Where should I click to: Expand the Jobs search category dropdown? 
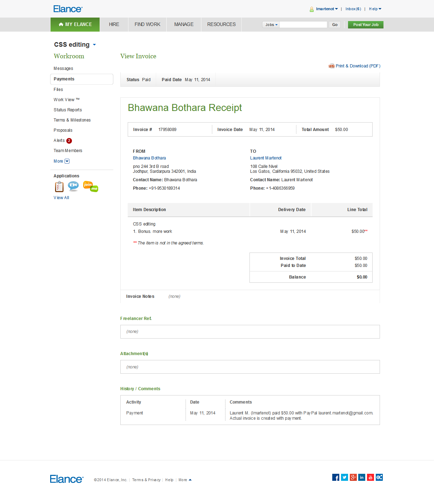[x=271, y=25]
